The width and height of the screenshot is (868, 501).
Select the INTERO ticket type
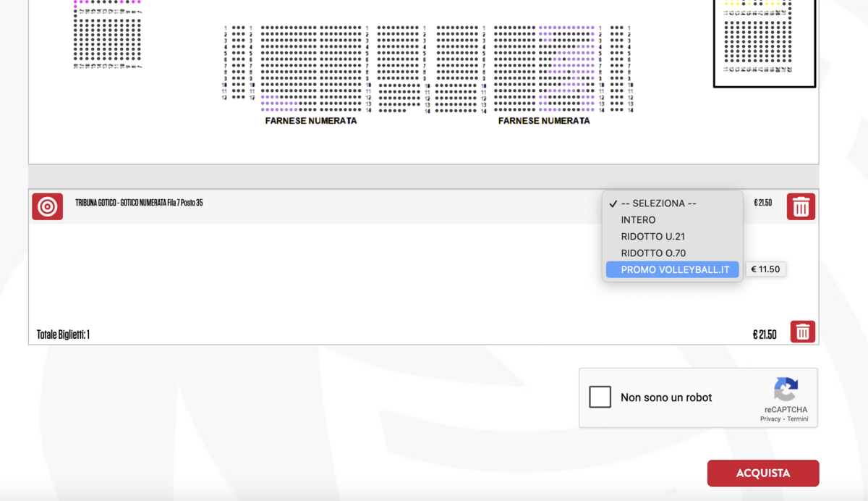[638, 220]
